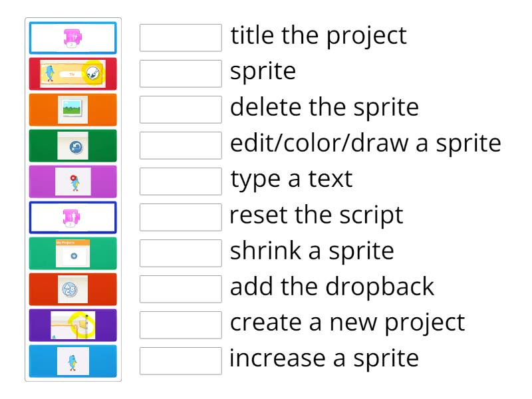Select the answer box for 'delete the sprite'
Viewport: 532px width, 399px height.
(181, 110)
